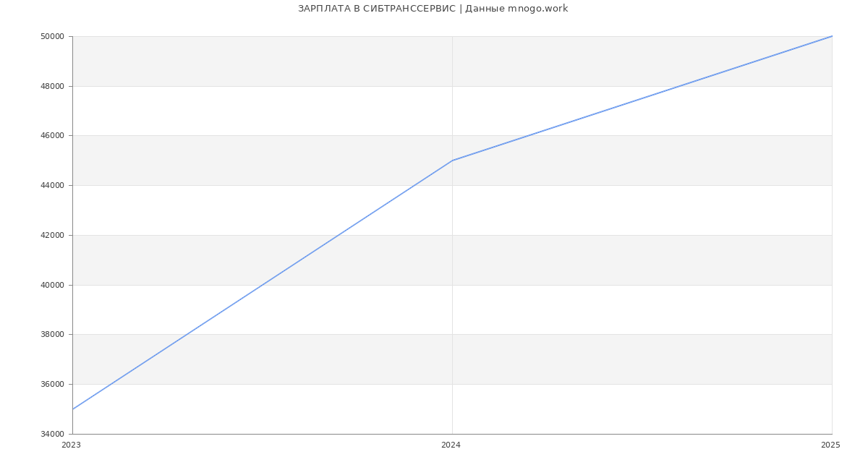Screen dimensions: 868x470
Task: Select the 2024 data point at 45000
Action: 452,161
